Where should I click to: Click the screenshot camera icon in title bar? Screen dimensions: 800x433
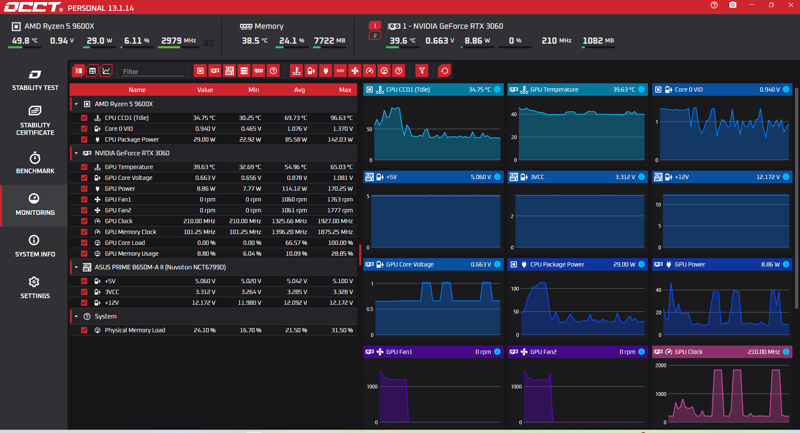pos(733,5)
